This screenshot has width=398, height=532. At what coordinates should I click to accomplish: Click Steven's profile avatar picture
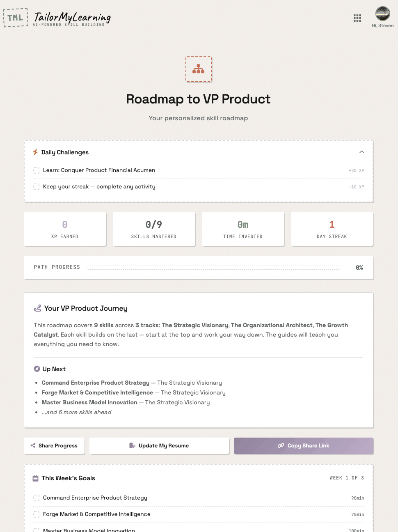[x=382, y=13]
